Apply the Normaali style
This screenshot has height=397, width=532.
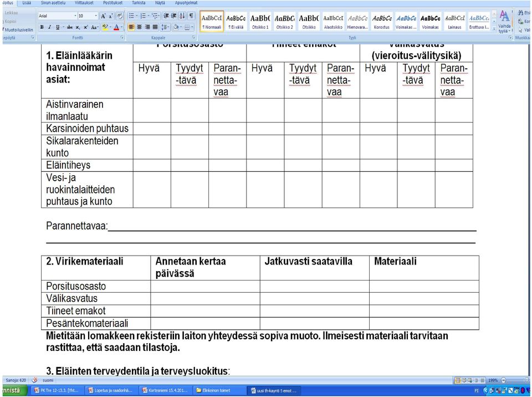pyautogui.click(x=212, y=22)
